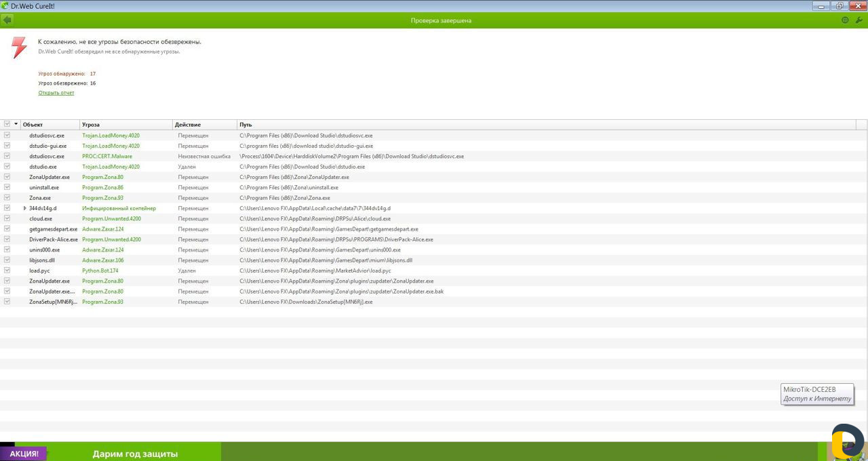868x461 pixels.
Task: Sort by the Объект column header
Action: pyautogui.click(x=50, y=125)
